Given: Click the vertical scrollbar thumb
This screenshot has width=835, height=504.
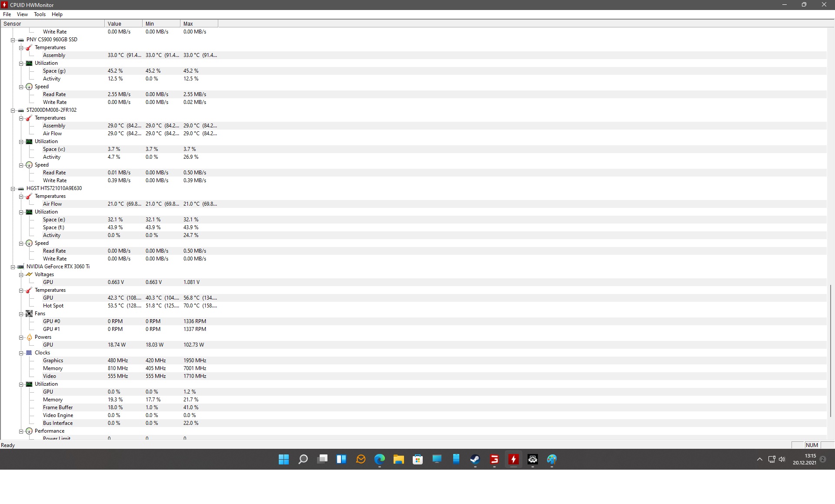Looking at the screenshot, I should coord(830,350).
